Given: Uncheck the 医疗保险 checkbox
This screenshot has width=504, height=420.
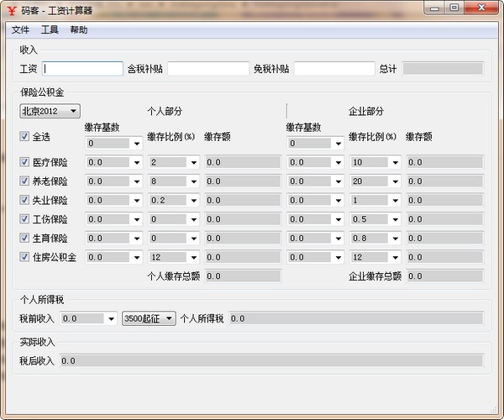Looking at the screenshot, I should (x=24, y=162).
